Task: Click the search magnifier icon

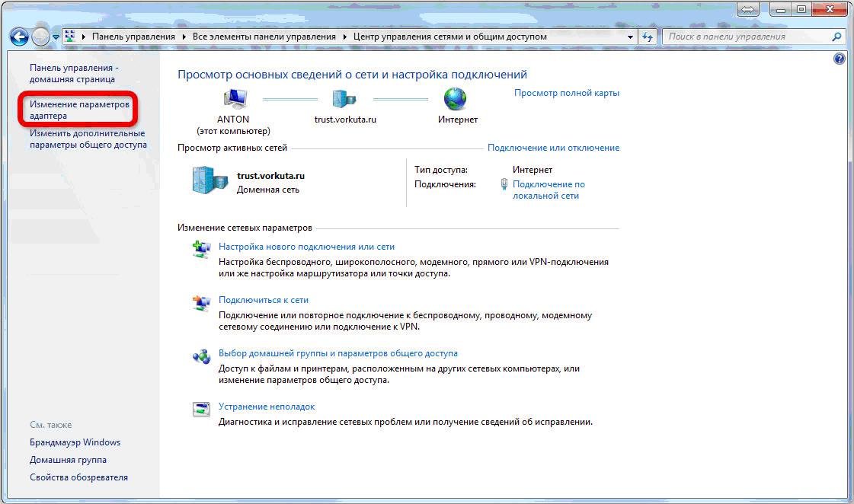Action: [836, 37]
